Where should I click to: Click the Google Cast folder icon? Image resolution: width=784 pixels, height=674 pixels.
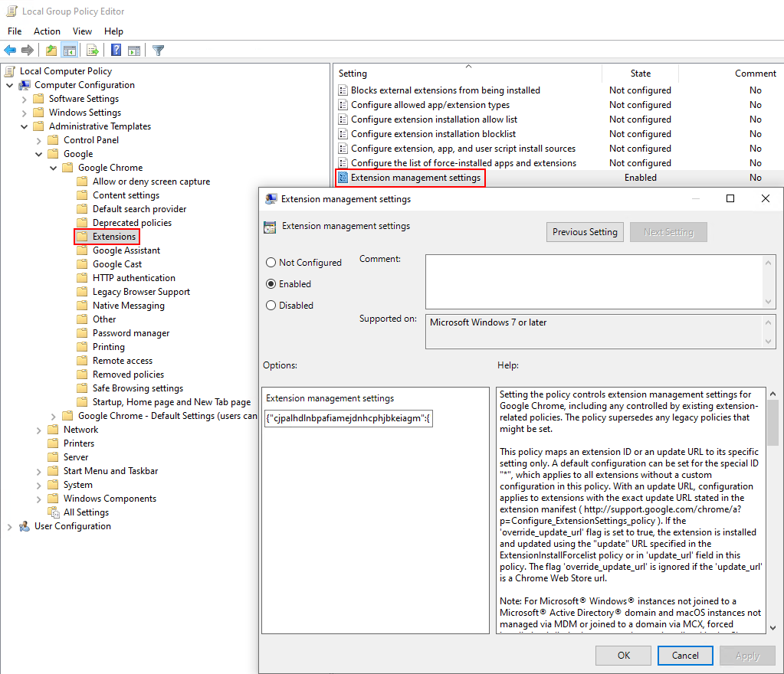coord(82,263)
